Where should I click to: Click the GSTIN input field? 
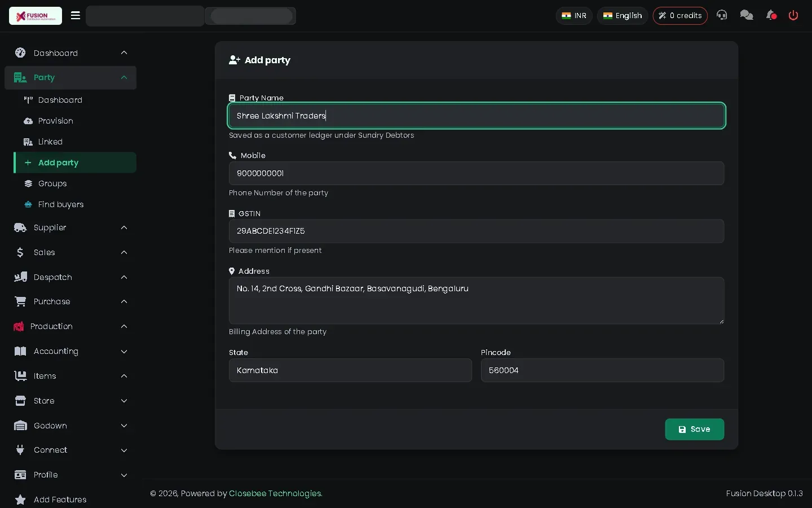pyautogui.click(x=476, y=231)
